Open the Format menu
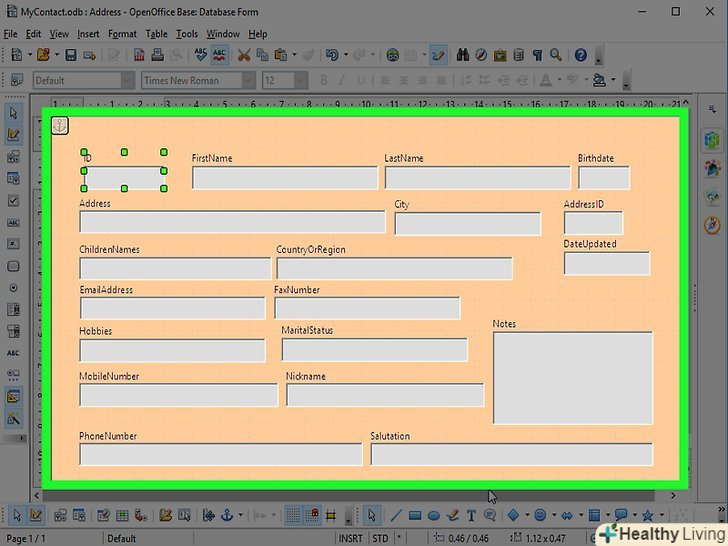This screenshot has width=728, height=546. 122,34
